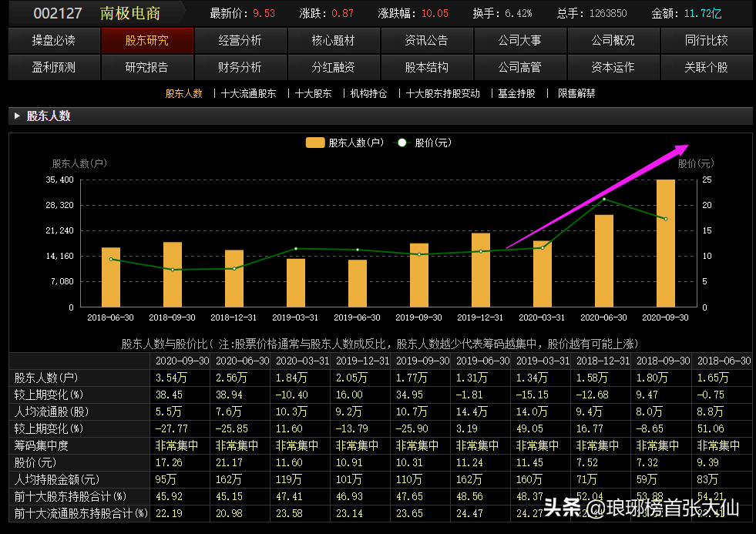Open the 盈利预测 tab

54,68
